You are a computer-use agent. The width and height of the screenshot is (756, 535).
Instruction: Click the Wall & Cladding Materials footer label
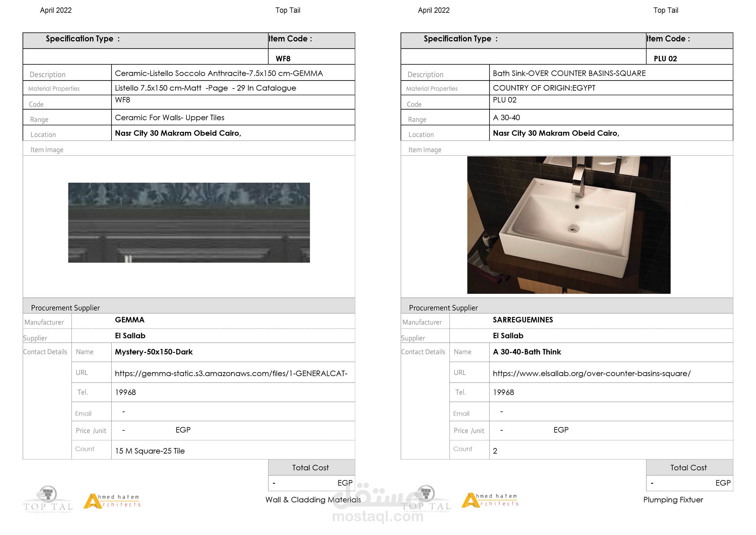pyautogui.click(x=313, y=500)
